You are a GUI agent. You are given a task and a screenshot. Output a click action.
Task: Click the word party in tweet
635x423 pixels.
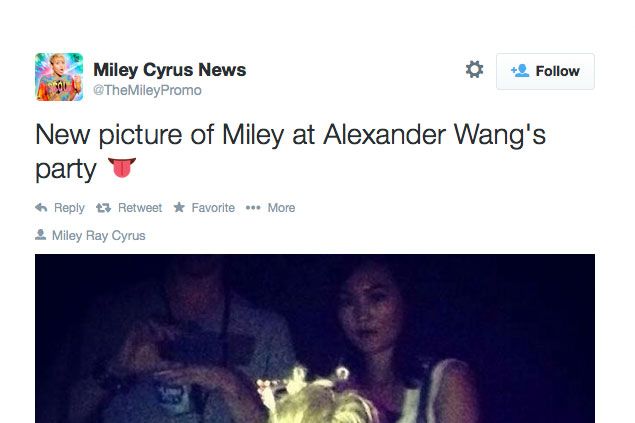coord(66,170)
